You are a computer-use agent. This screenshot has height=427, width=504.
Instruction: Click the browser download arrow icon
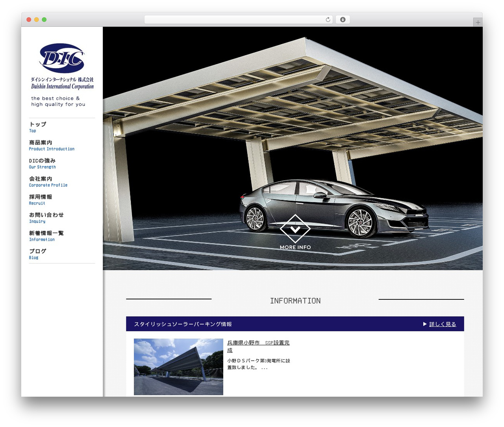[x=343, y=20]
